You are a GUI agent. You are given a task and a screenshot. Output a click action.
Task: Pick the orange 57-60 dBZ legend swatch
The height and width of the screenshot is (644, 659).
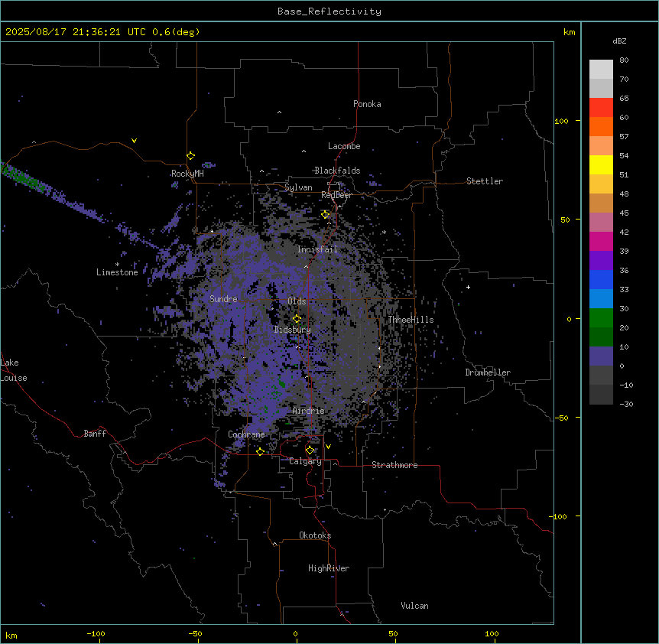[601, 126]
